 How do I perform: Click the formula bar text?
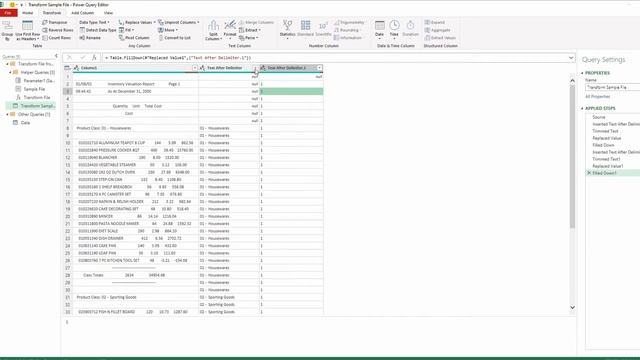[x=178, y=58]
